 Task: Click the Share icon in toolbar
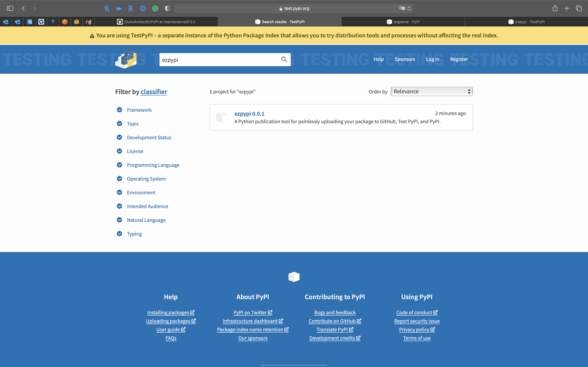[555, 8]
